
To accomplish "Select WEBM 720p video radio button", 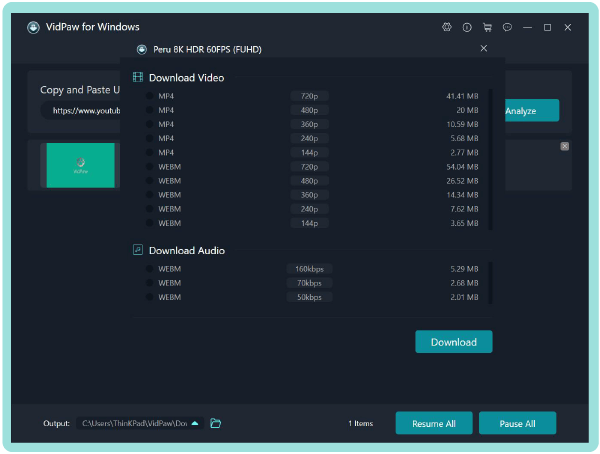I will (150, 167).
